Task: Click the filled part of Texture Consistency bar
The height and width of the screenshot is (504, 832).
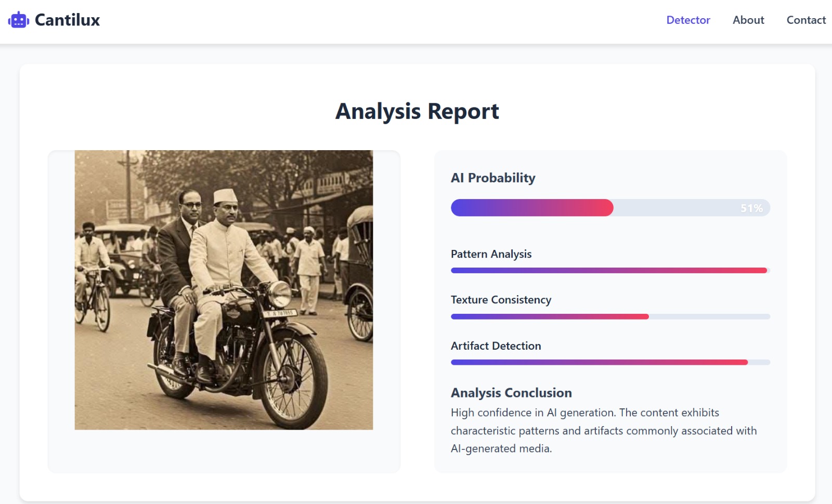Action: click(x=550, y=316)
